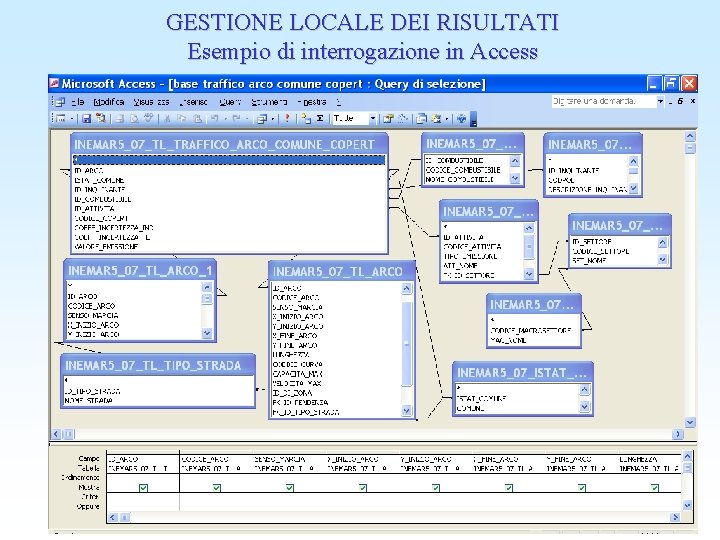Open the Query Type dropdown arrow

pos(273,119)
